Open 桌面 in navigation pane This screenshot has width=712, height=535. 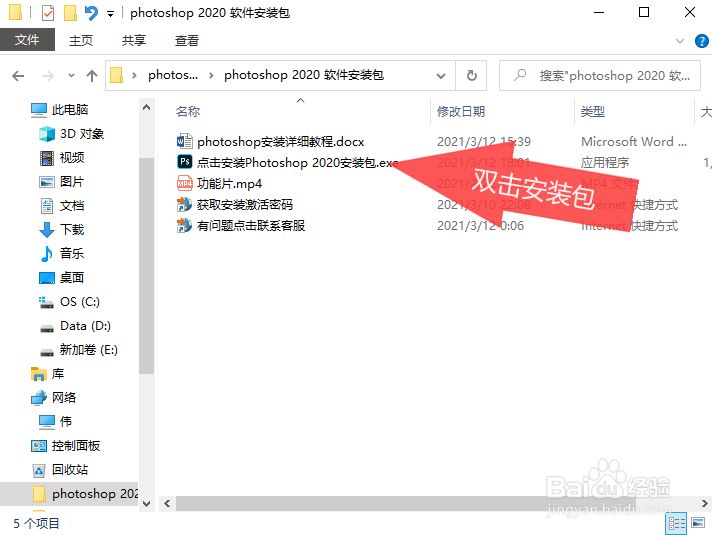72,277
